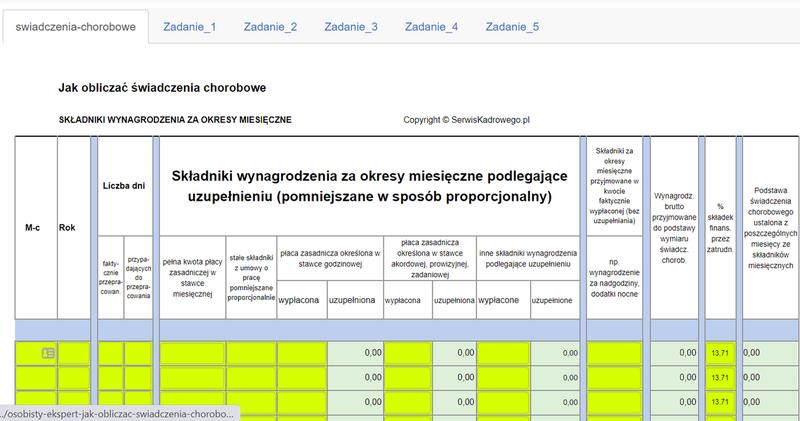Open the swiadczenia-chorobowe tab
This screenshot has height=421, width=800.
point(76,27)
